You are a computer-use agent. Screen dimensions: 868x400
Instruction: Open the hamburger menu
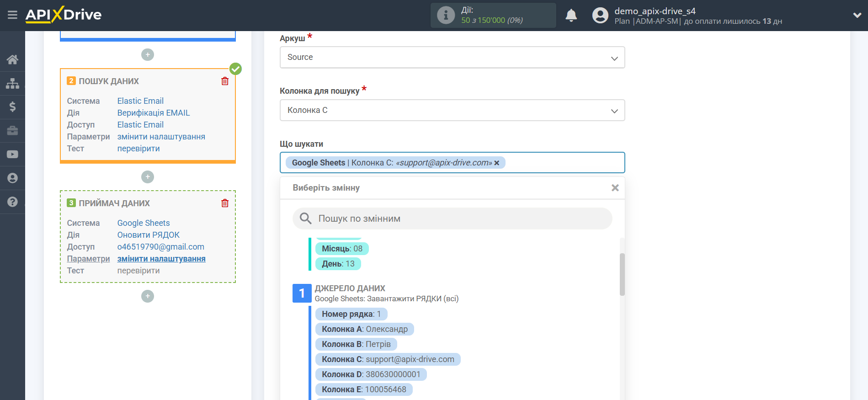[x=12, y=15]
